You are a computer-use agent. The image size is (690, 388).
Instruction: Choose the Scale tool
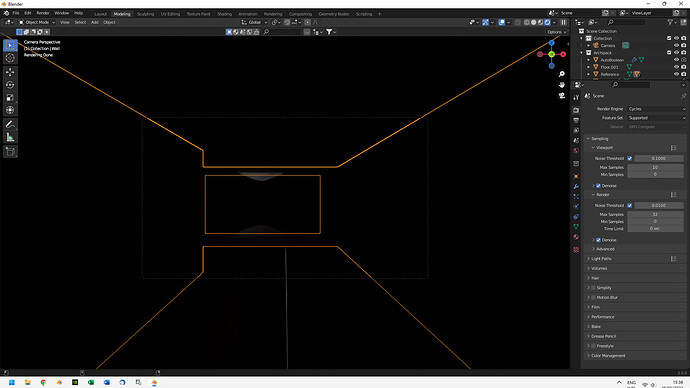point(10,98)
